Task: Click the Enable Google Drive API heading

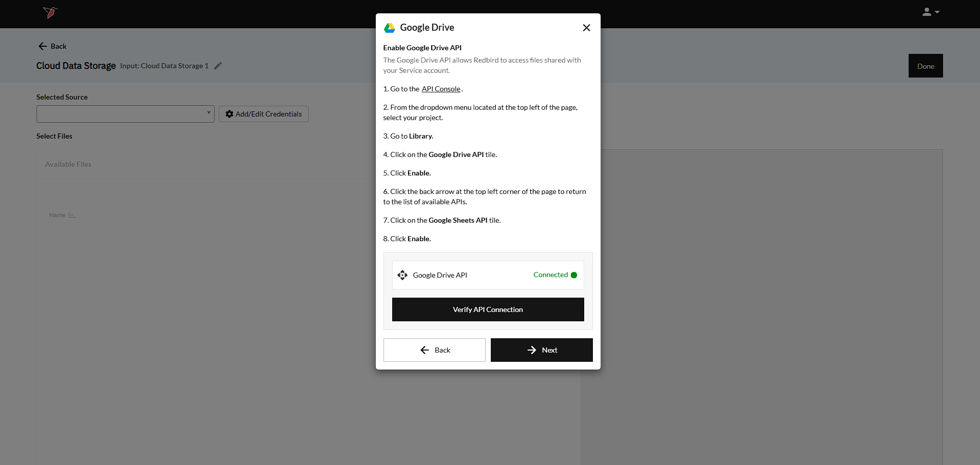Action: [x=422, y=48]
